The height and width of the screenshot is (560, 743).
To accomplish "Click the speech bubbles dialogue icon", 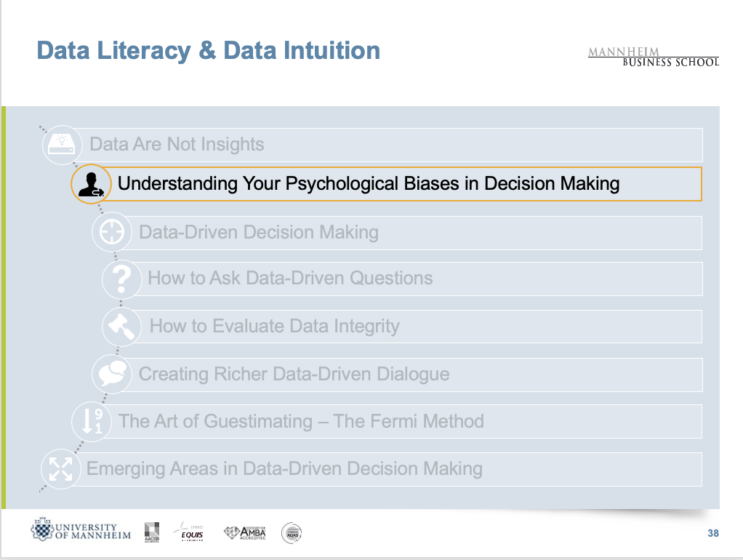I will pyautogui.click(x=111, y=374).
